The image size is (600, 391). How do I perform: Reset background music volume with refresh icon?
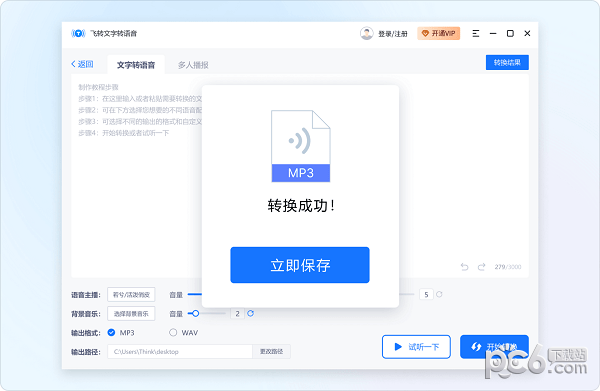pyautogui.click(x=250, y=313)
